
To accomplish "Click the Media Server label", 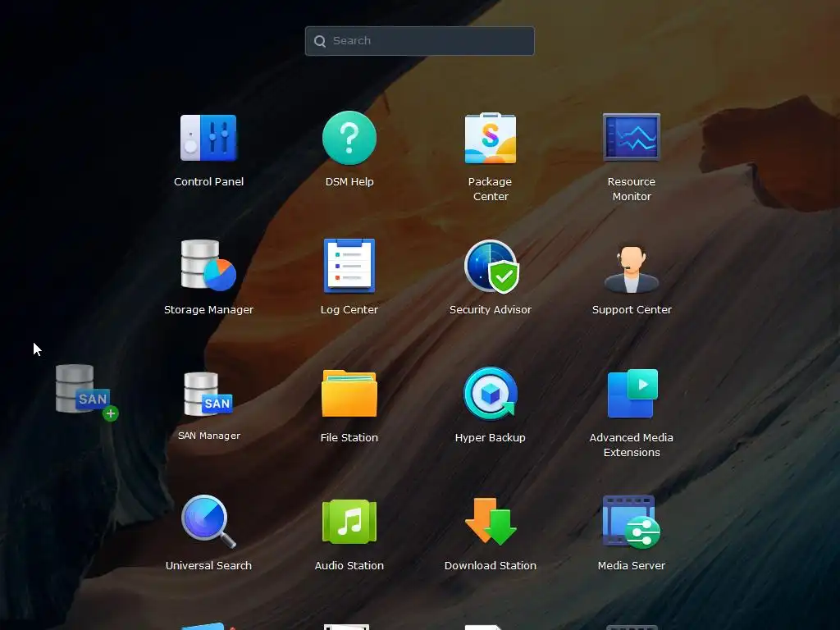I will [631, 566].
